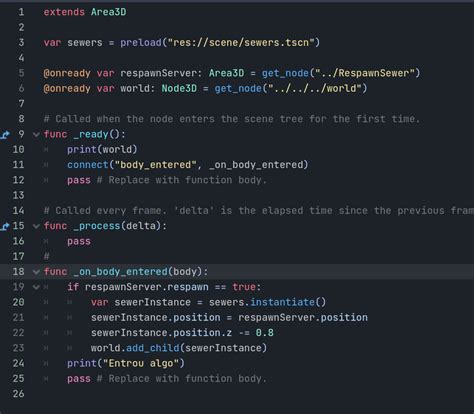Fold the _on_body_entered function chevron

[x=36, y=272]
